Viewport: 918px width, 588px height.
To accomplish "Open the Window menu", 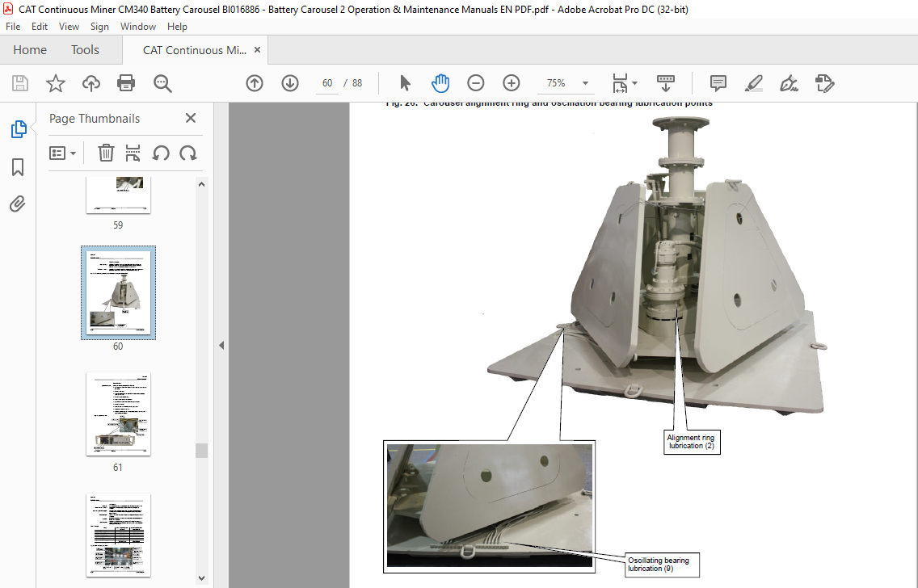I will [138, 27].
